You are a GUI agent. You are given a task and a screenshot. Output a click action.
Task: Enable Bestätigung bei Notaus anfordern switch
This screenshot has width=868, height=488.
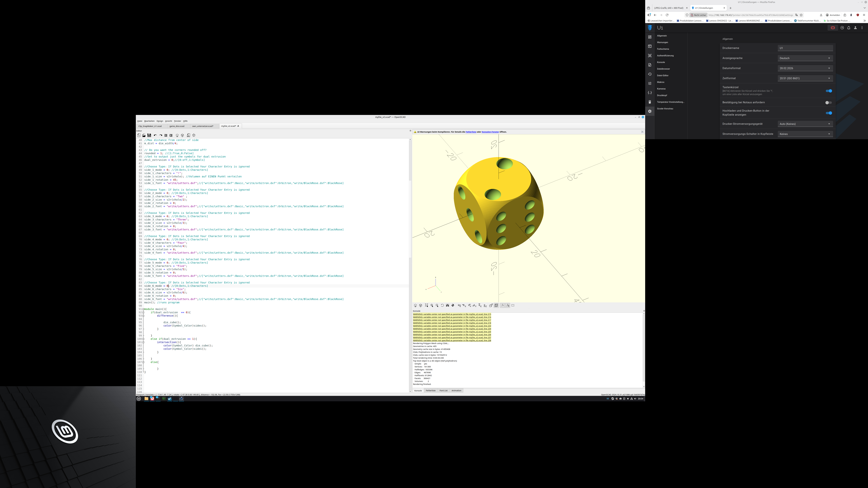tap(829, 102)
